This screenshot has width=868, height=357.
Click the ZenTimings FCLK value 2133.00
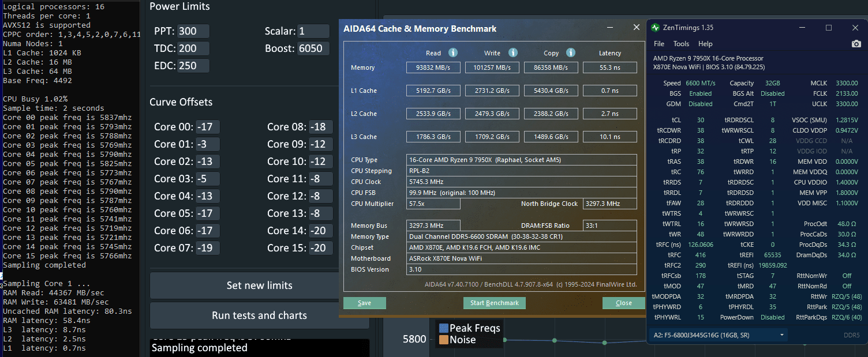[x=847, y=93]
